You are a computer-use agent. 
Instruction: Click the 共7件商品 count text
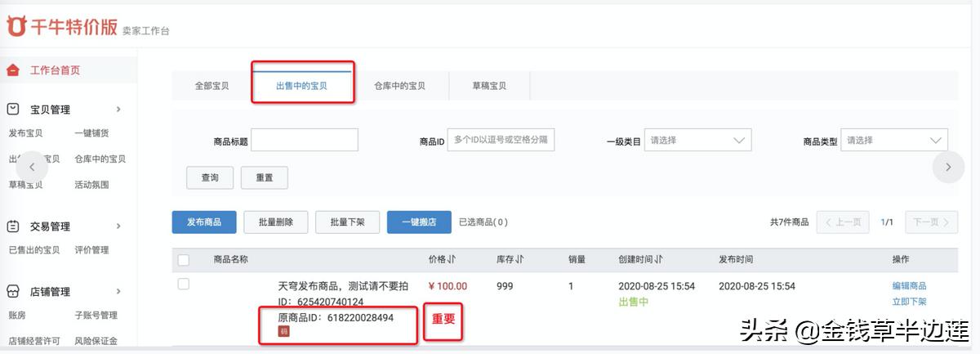tap(790, 222)
